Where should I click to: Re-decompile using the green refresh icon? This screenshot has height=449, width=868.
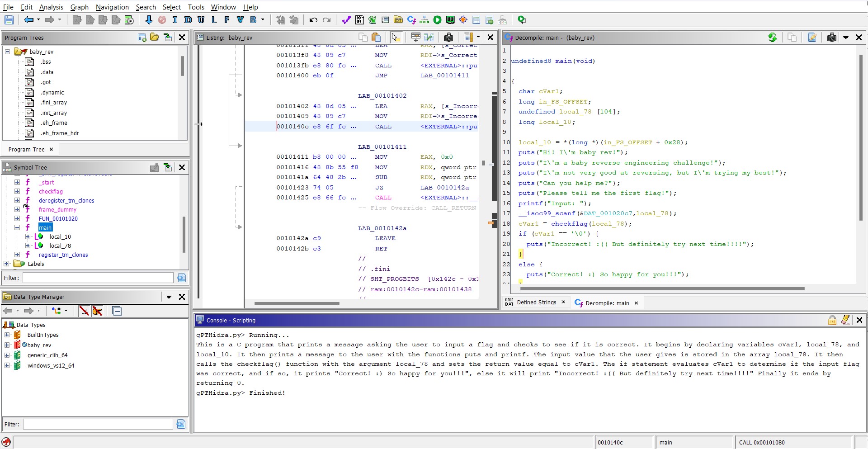coord(772,38)
